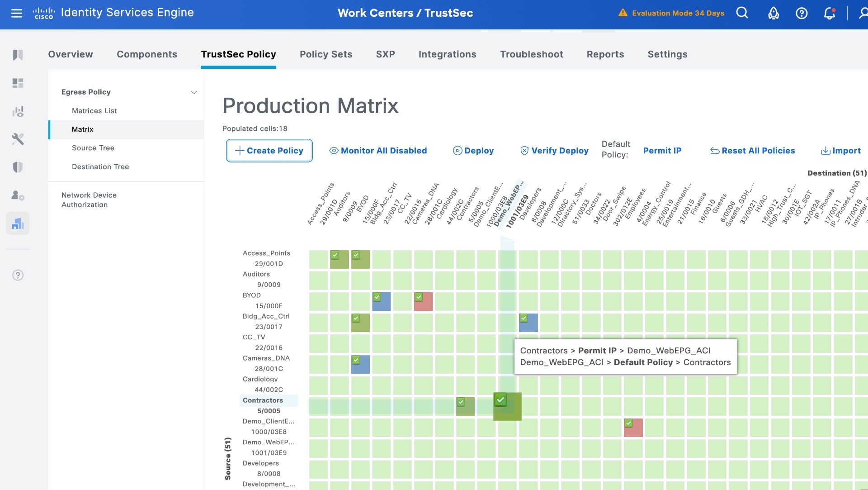Collapse the Egress Policy section chevron
This screenshot has height=490, width=868.
[194, 92]
